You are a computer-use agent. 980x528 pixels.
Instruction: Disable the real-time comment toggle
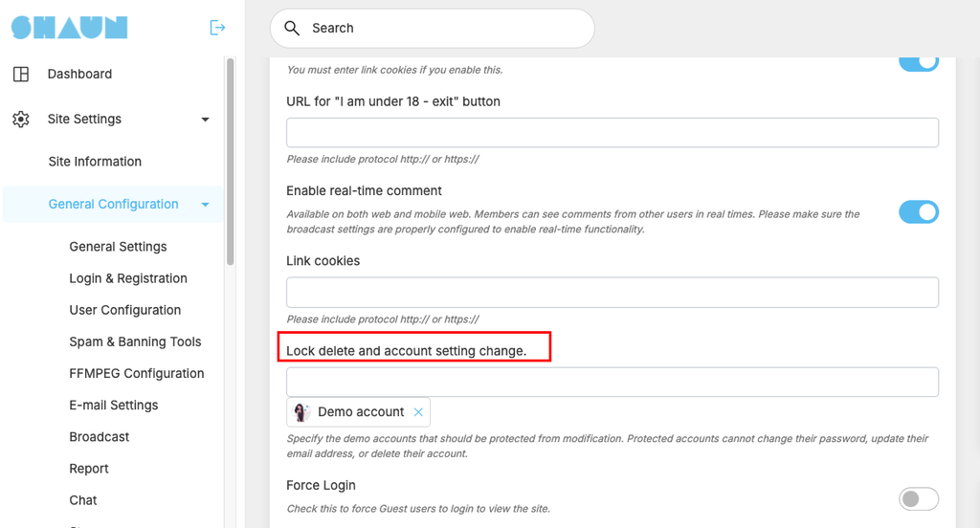919,211
